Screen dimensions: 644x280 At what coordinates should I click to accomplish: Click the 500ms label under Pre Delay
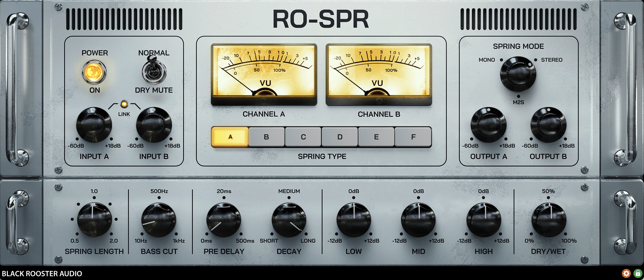(x=245, y=241)
